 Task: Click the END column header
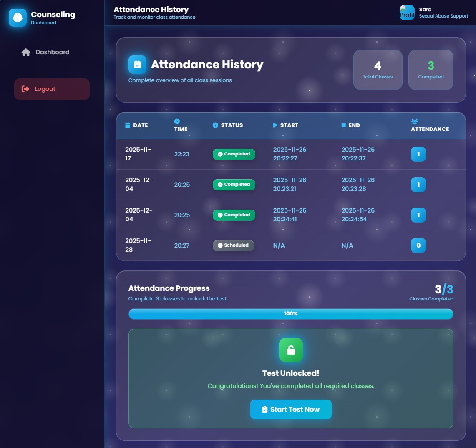[354, 125]
